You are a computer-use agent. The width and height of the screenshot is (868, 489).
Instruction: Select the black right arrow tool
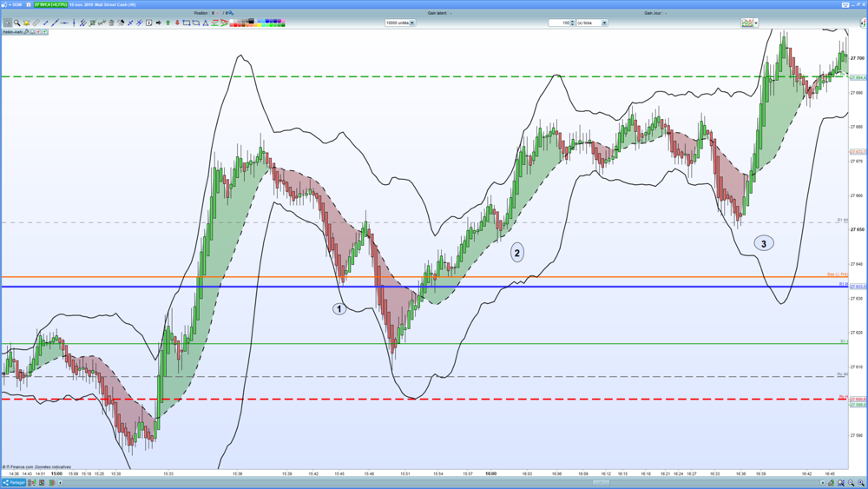point(158,23)
